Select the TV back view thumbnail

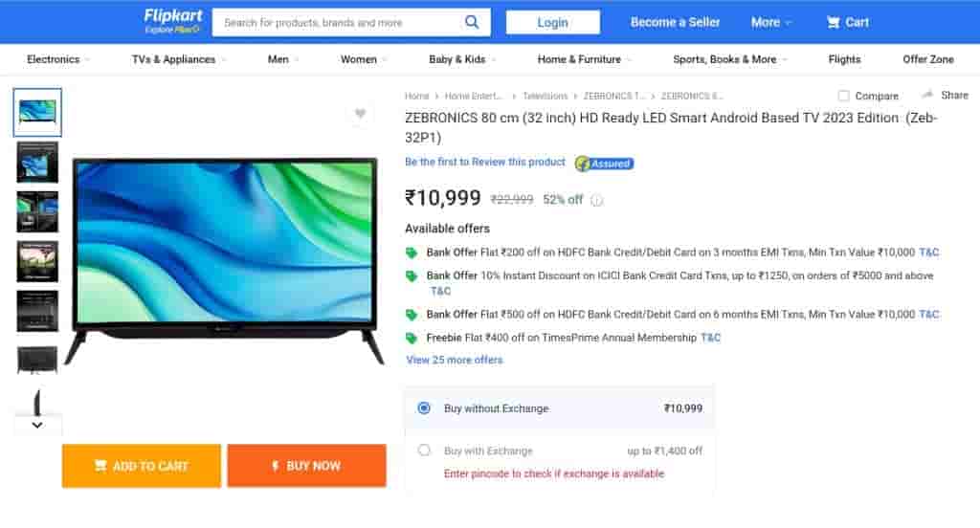click(37, 360)
